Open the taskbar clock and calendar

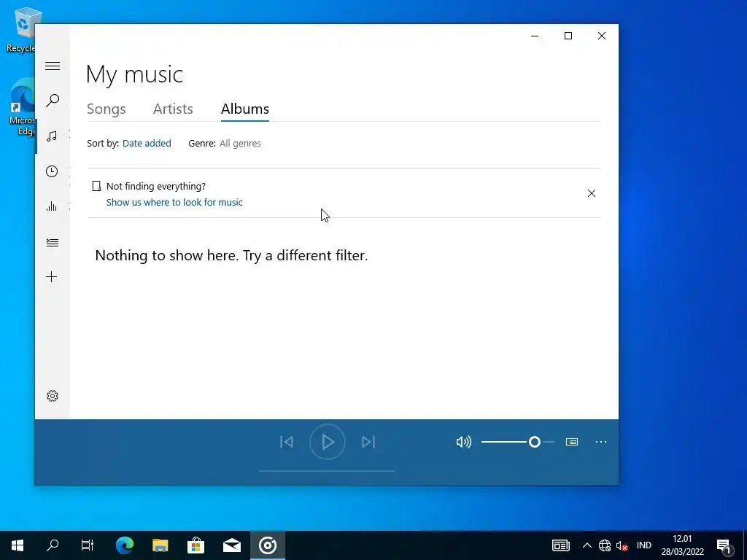click(x=682, y=545)
